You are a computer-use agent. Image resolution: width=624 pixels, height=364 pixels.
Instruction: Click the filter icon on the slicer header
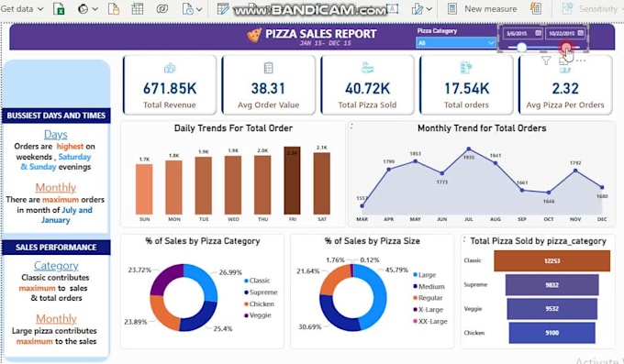(x=546, y=61)
